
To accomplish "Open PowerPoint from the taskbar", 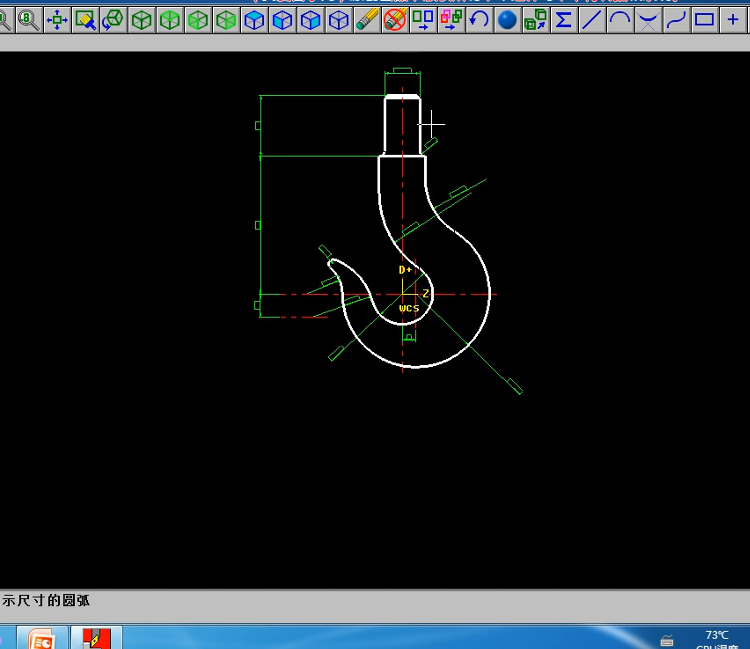I will coord(42,638).
